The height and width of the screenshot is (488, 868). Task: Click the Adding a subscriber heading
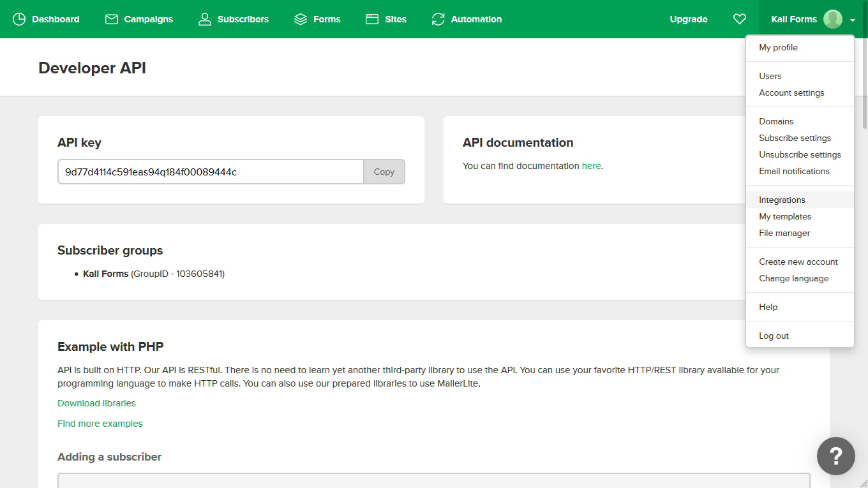pyautogui.click(x=109, y=457)
